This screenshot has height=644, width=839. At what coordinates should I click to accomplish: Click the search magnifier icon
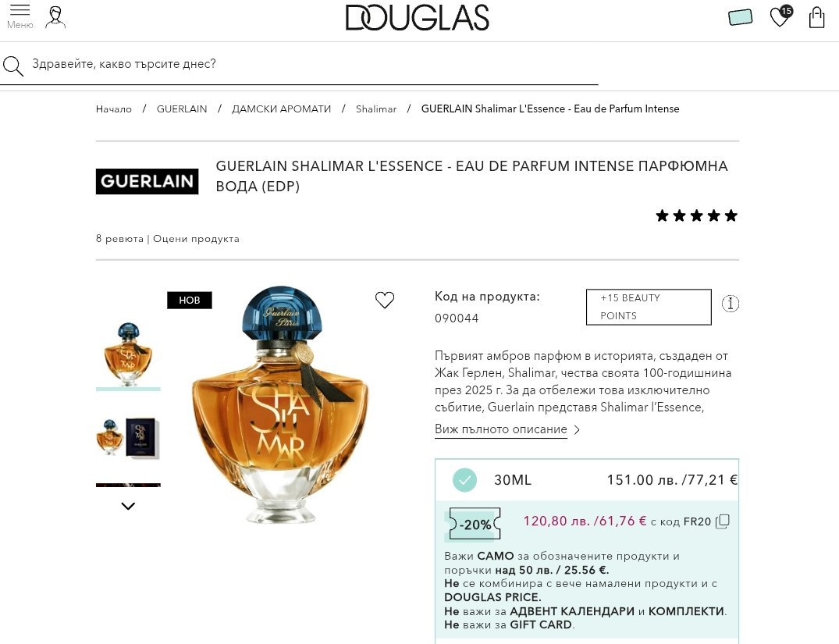tap(12, 66)
